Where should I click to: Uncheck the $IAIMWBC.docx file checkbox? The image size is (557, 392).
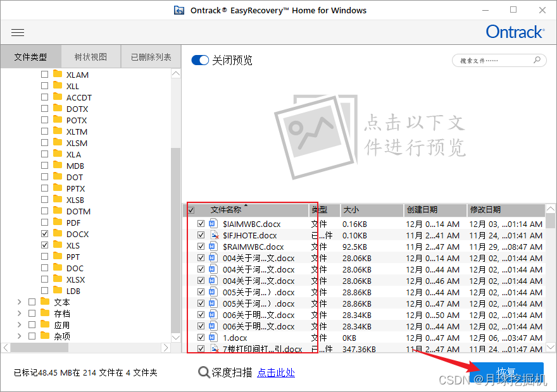click(201, 223)
